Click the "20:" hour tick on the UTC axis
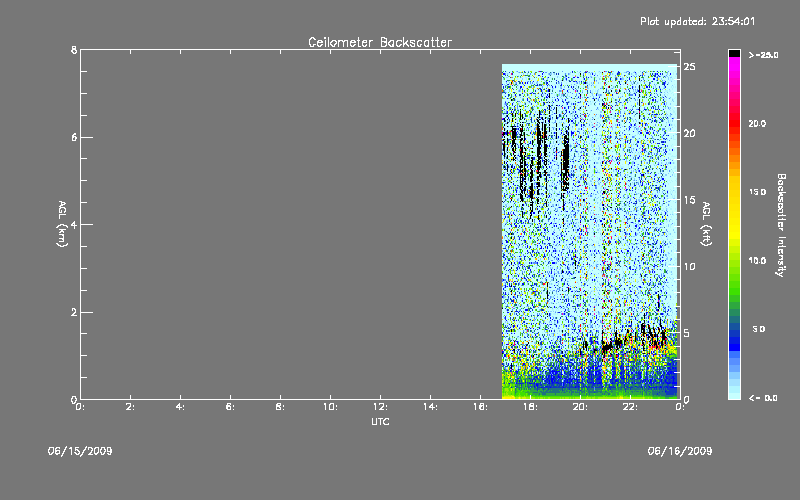The width and height of the screenshot is (800, 500). (x=580, y=407)
